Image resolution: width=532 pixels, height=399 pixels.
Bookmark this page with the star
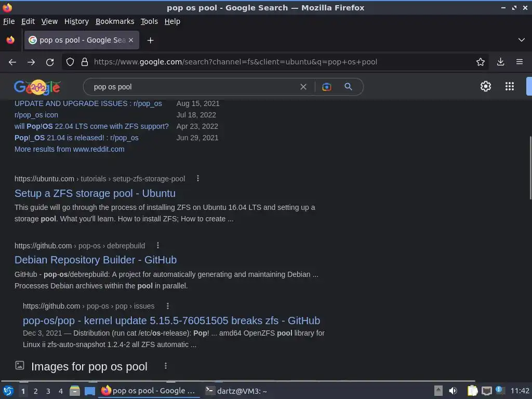[x=480, y=62]
